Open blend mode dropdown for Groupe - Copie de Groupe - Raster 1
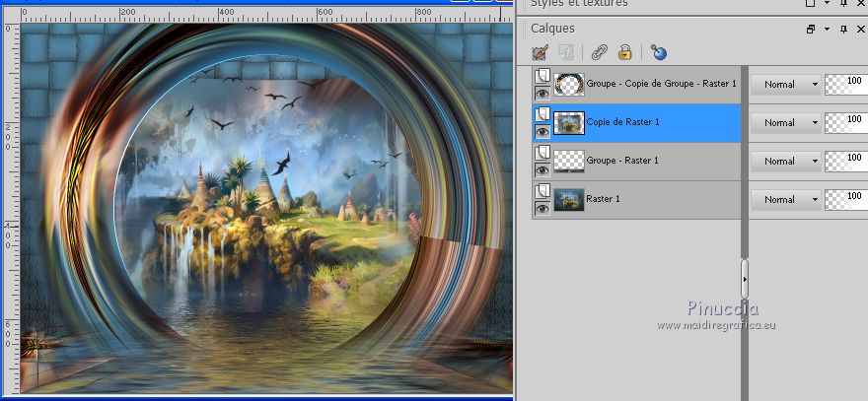The height and width of the screenshot is (401, 868). tap(785, 84)
